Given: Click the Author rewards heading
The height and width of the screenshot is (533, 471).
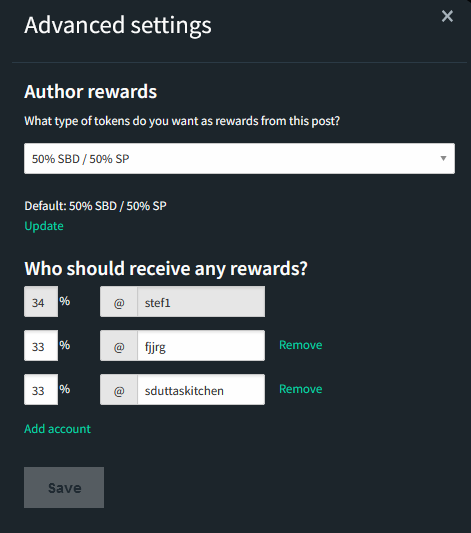Looking at the screenshot, I should tap(90, 91).
